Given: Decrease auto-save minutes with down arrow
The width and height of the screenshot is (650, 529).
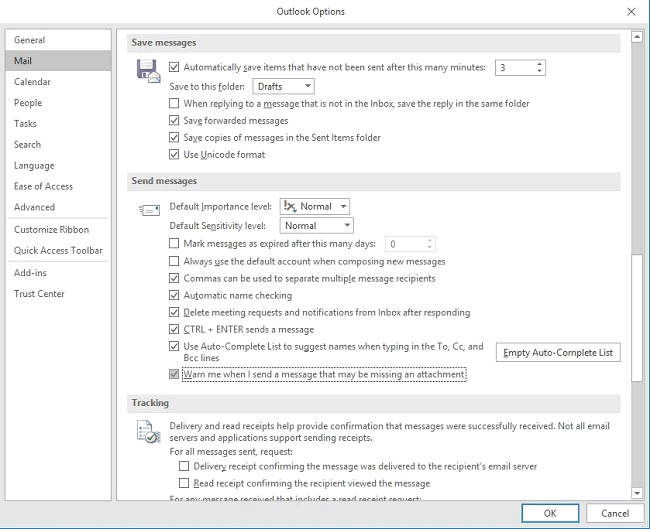Looking at the screenshot, I should coord(539,71).
